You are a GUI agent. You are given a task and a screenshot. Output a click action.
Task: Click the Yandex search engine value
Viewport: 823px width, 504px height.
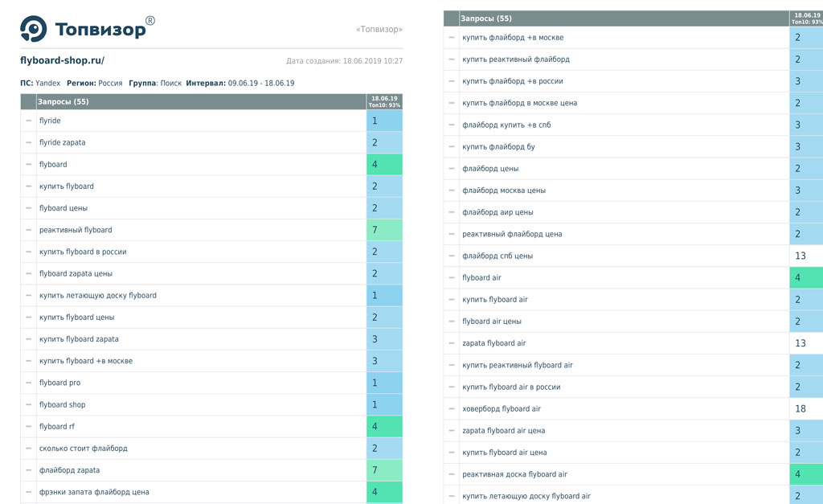(x=47, y=83)
